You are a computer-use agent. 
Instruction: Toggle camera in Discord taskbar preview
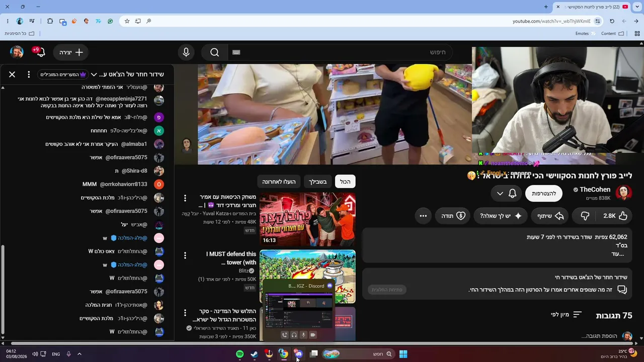pos(312,335)
